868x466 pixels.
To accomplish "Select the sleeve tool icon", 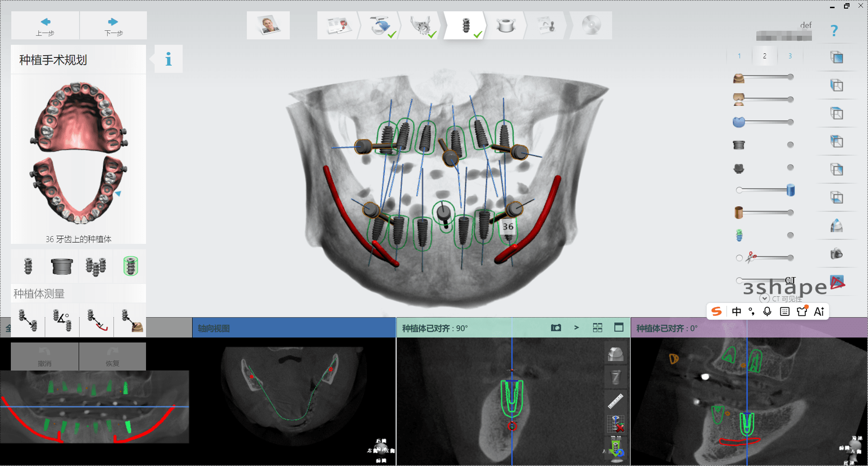I will (x=62, y=266).
